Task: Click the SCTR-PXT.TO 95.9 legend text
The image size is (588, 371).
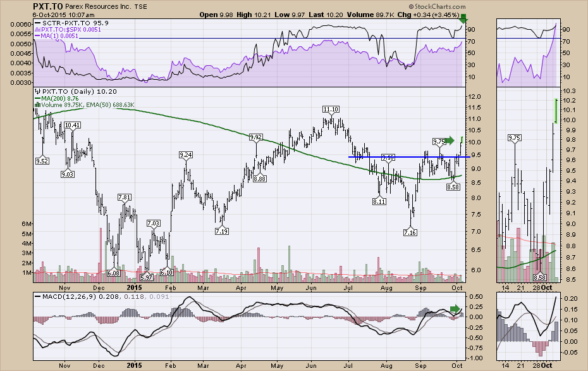Action: tap(75, 23)
